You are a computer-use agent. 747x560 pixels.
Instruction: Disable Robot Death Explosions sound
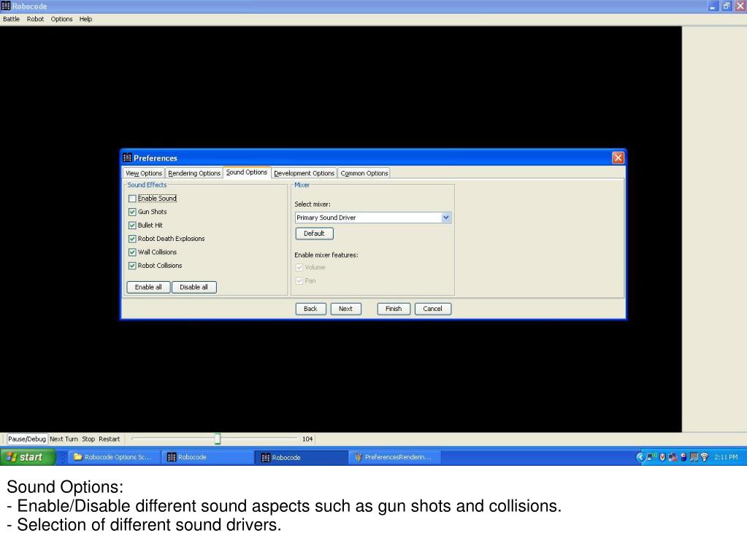click(132, 239)
